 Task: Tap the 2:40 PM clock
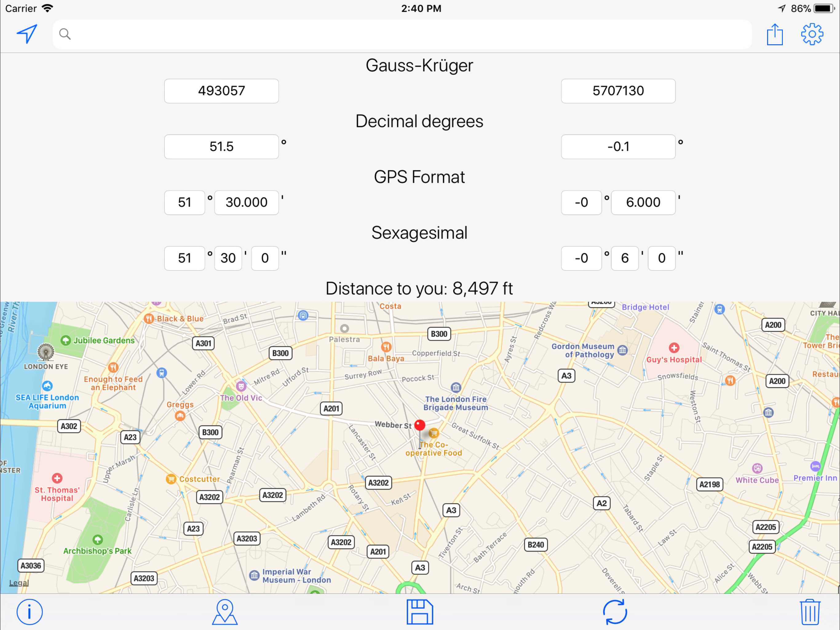click(421, 8)
